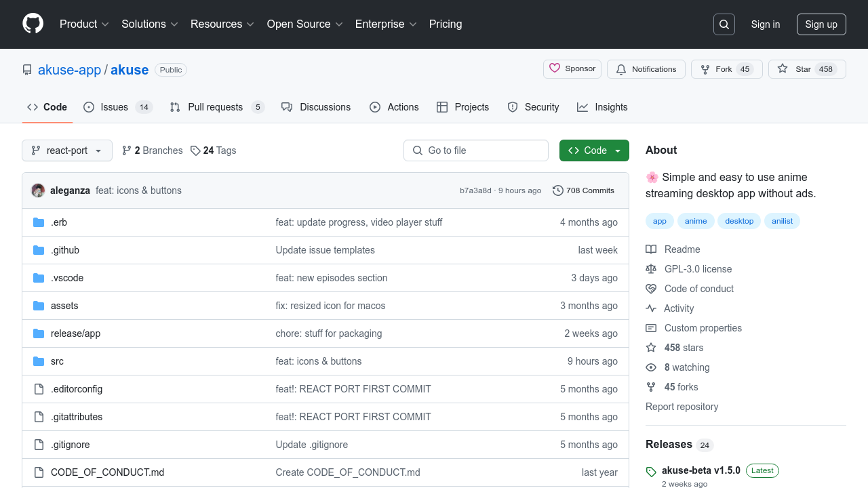This screenshot has width=868, height=488.
Task: Open 'fix: resized icon for macos' commit message
Action: point(330,306)
